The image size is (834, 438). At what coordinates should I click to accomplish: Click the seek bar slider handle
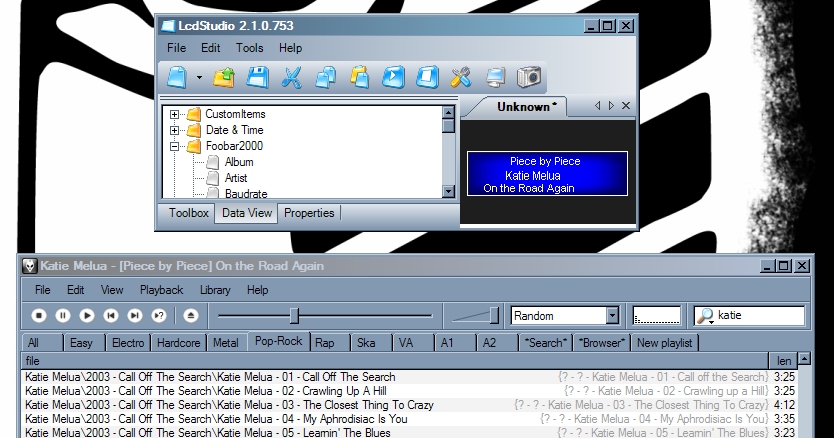coord(294,316)
